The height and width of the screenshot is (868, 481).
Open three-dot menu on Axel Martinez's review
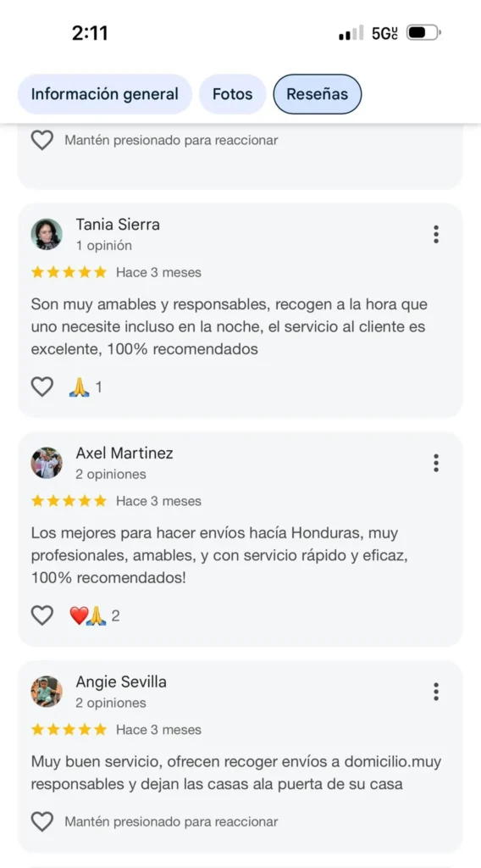coord(435,463)
